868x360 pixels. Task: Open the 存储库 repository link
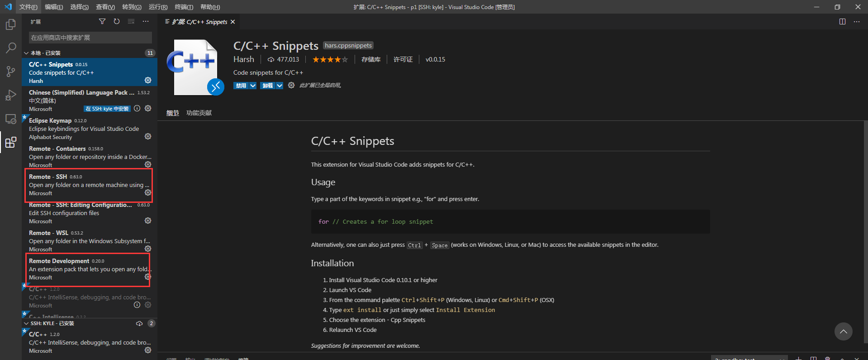pyautogui.click(x=371, y=59)
